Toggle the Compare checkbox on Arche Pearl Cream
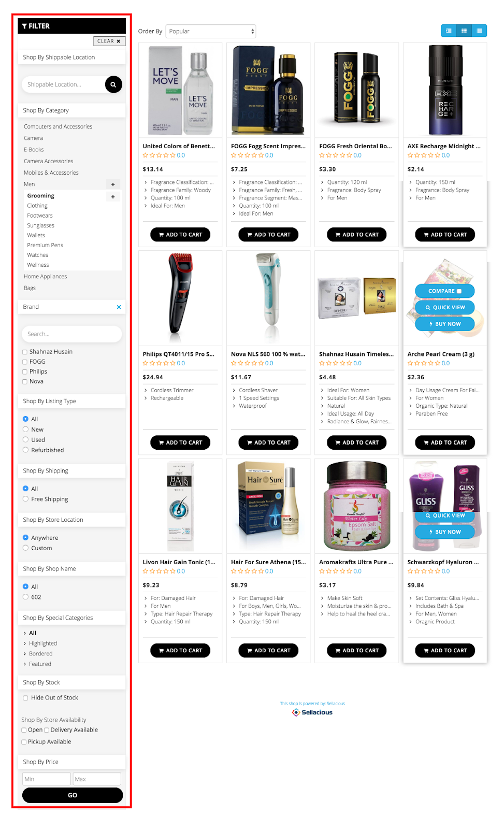This screenshot has height=829, width=504. (459, 291)
